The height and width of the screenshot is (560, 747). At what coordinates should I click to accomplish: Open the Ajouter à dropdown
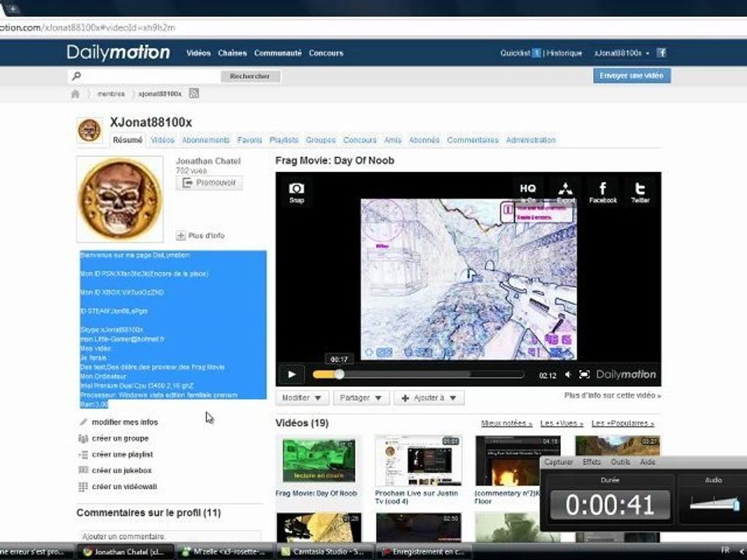click(x=429, y=397)
